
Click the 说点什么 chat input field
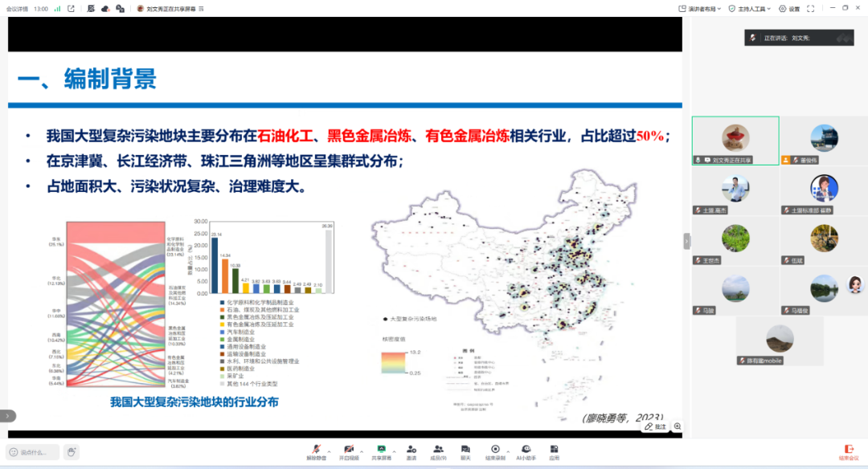click(x=34, y=451)
